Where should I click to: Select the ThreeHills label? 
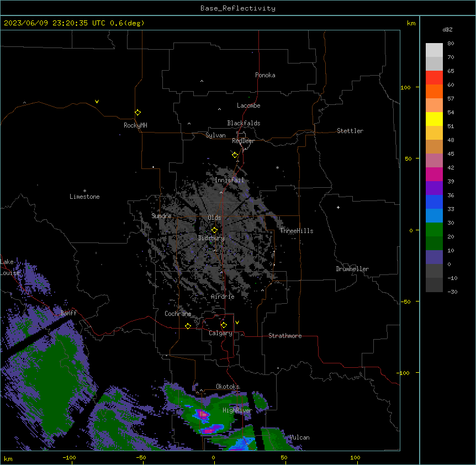coord(297,231)
